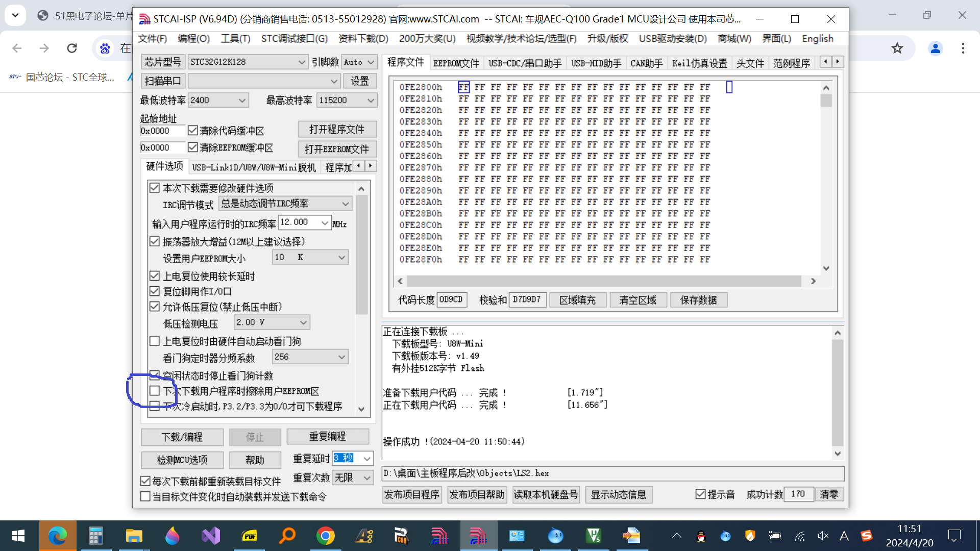Open the orange magnifier search app
The width and height of the screenshot is (980, 551).
point(287,536)
